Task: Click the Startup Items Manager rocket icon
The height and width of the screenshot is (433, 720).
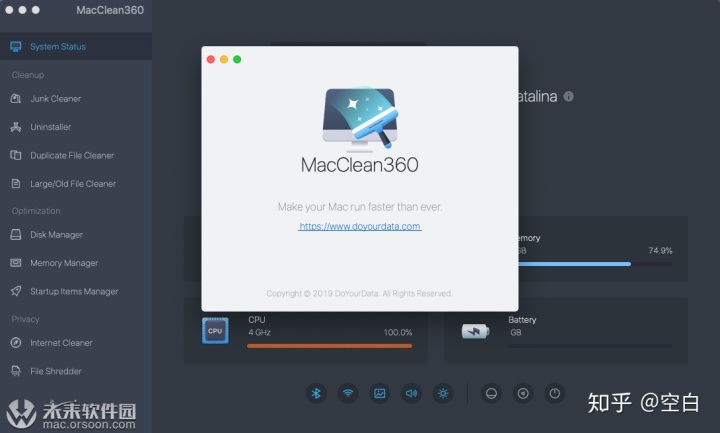Action: tap(16, 291)
